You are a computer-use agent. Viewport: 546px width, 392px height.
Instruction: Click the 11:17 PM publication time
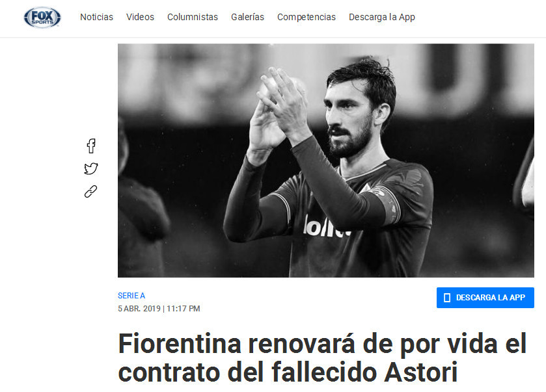tap(184, 309)
